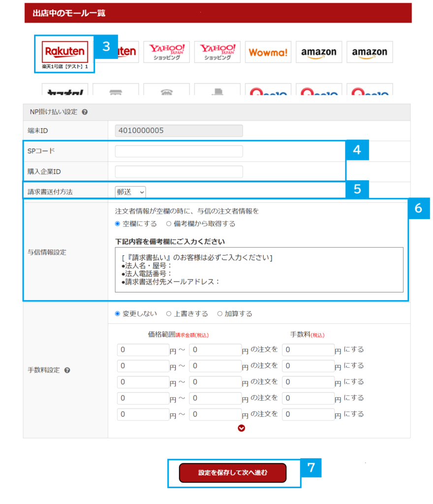
Task: Click first row's upper price range field
Action: tap(215, 350)
